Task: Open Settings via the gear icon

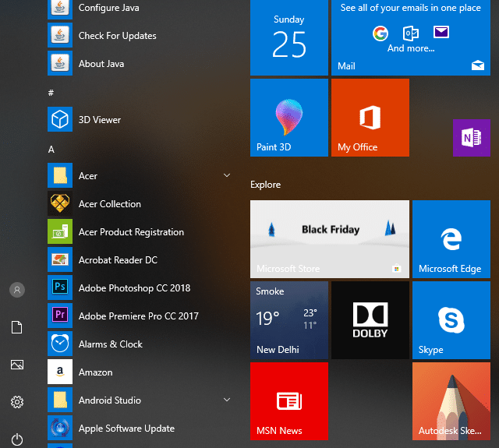Action: coord(17,402)
